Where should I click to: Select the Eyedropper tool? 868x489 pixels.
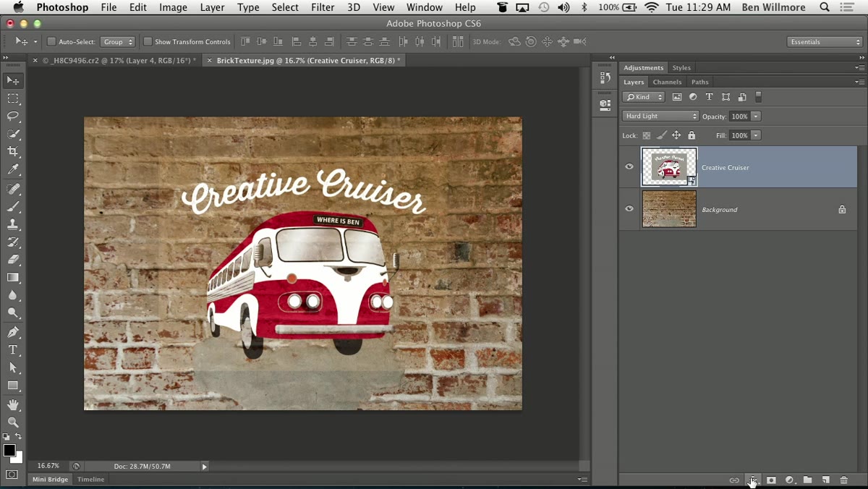pos(13,169)
